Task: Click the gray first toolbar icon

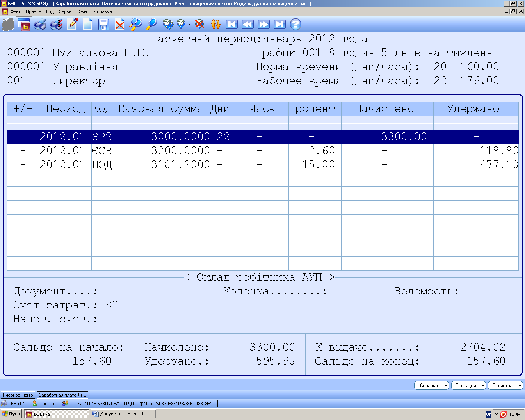Action: click(x=7, y=25)
